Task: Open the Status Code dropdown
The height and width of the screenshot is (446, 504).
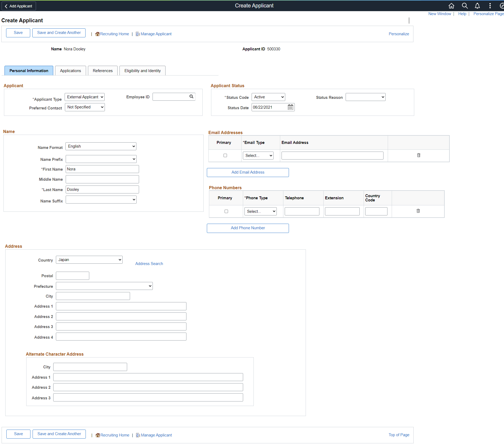Action: click(268, 97)
